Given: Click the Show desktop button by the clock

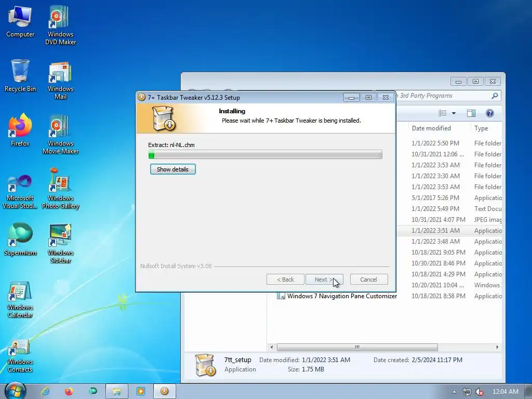Looking at the screenshot, I should tap(528, 392).
